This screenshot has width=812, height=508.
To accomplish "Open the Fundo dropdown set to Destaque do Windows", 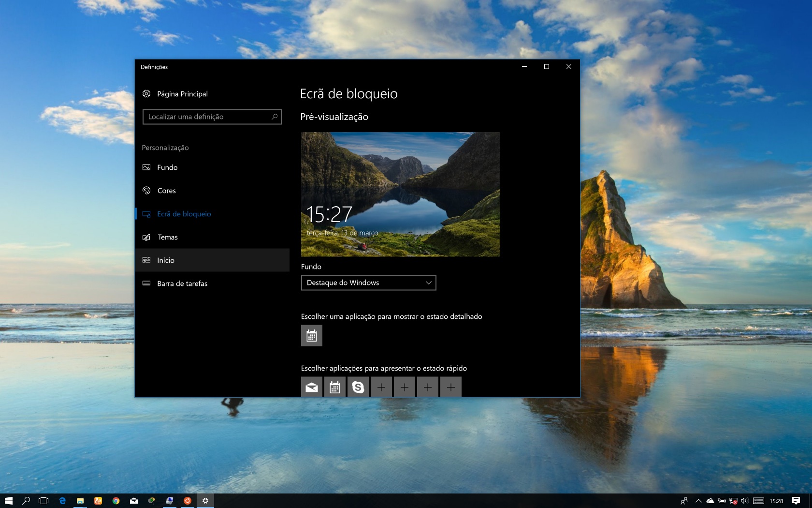I will point(368,283).
